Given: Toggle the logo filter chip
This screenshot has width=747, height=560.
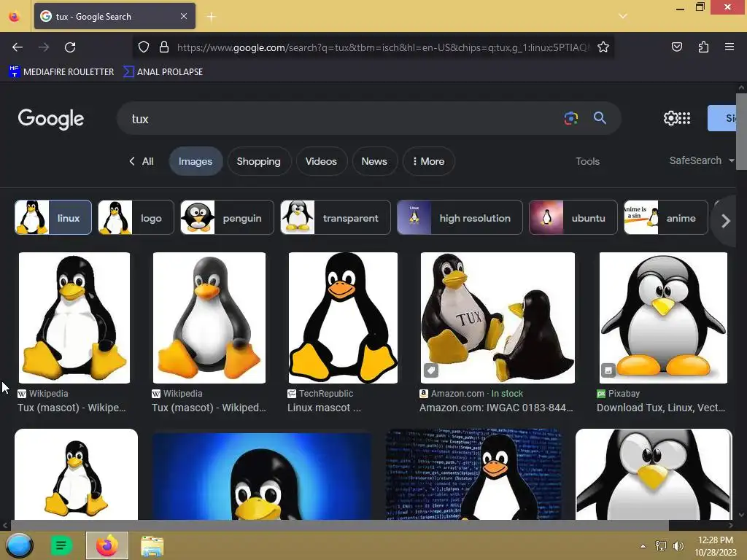Looking at the screenshot, I should point(136,217).
